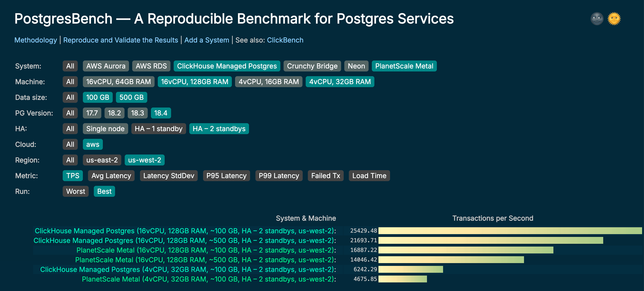Select All in the Machine filter row

(x=70, y=82)
